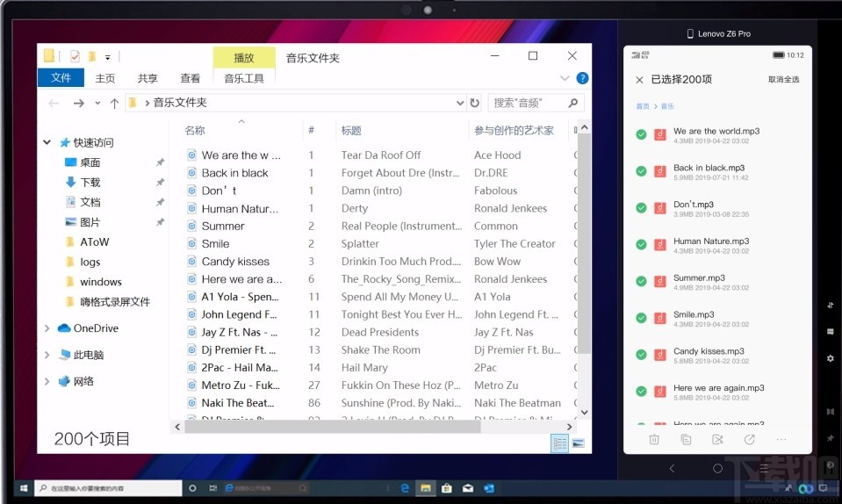Screen dimensions: 842x504
Task: Click the move/cut icon in phone bottom toolbar
Action: coord(717,440)
